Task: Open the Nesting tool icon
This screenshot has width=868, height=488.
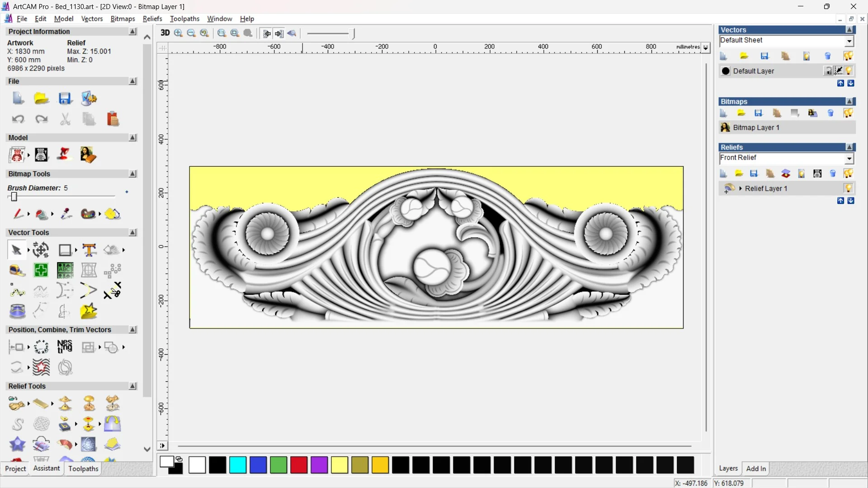Action: point(65,347)
